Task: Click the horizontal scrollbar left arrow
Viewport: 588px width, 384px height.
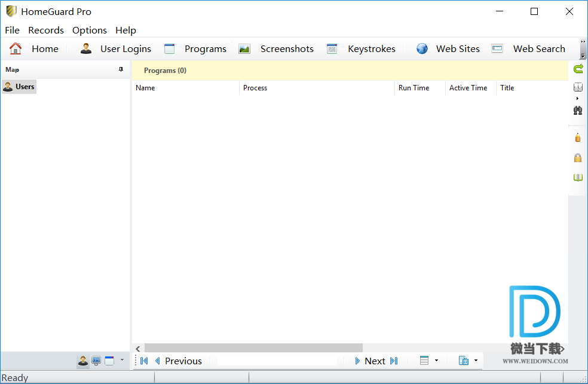Action: pos(137,349)
